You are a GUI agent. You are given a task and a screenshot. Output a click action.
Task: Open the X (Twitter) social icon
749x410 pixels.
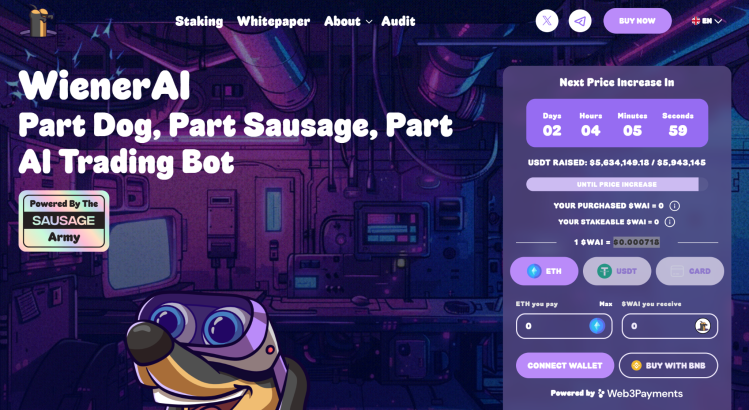[547, 21]
